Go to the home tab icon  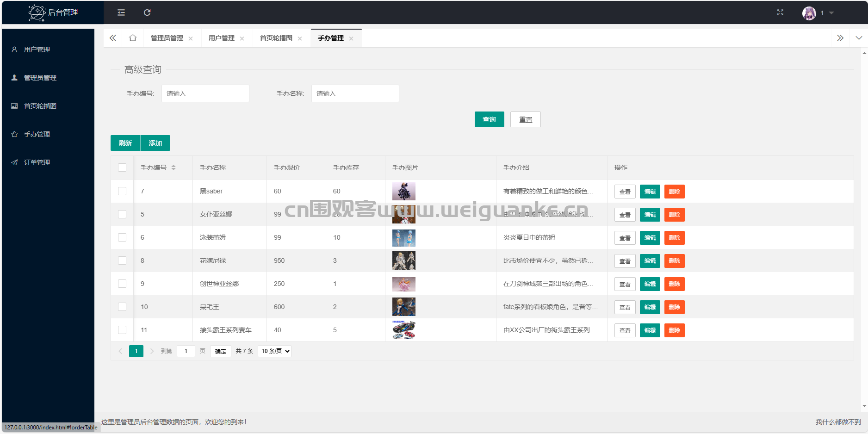[133, 38]
